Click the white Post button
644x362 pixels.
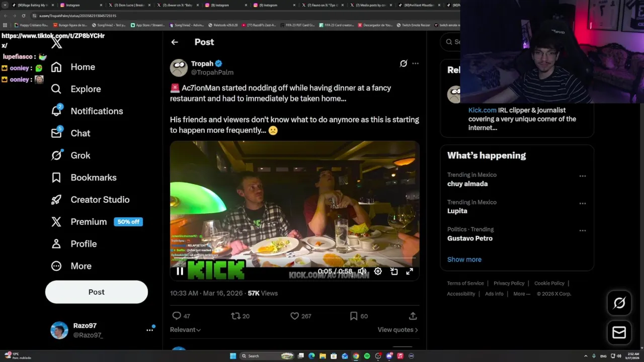click(x=97, y=292)
